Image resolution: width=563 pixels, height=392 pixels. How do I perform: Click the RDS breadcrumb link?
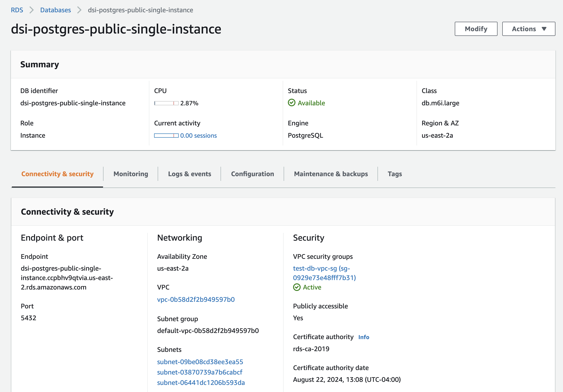point(17,10)
